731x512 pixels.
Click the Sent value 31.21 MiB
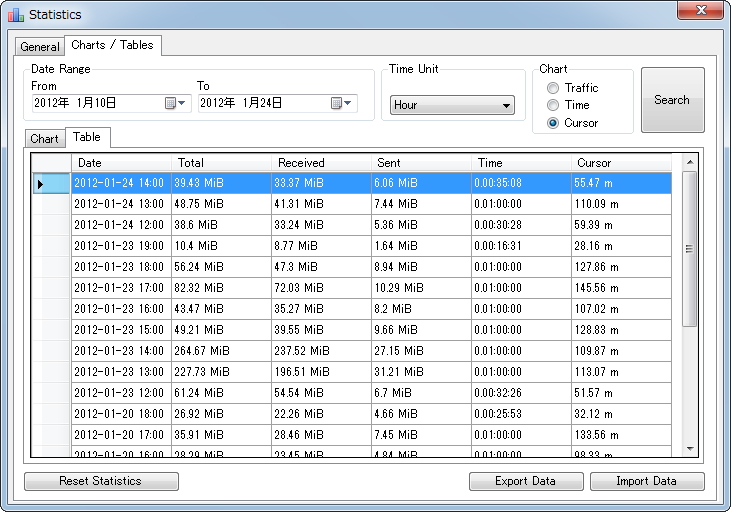coord(421,372)
